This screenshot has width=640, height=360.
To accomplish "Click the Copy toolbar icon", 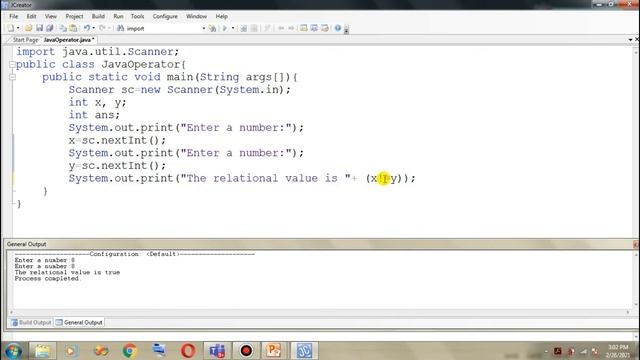I will click(63, 28).
